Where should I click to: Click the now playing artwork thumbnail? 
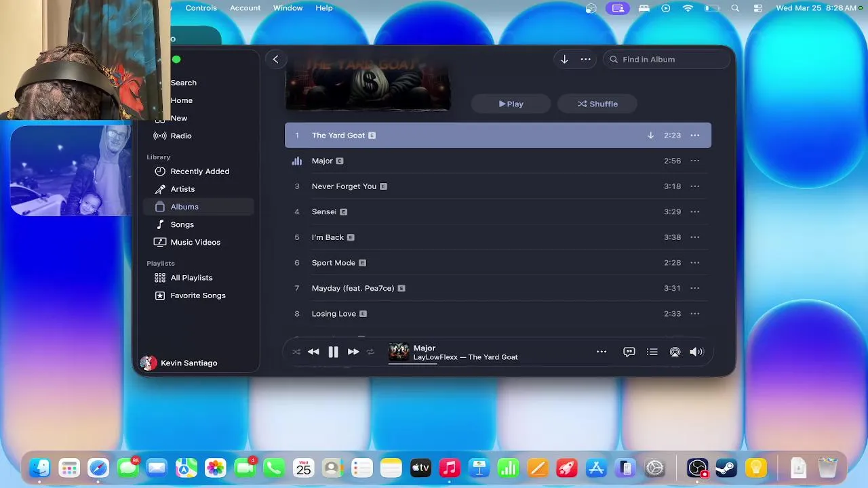[x=399, y=352]
